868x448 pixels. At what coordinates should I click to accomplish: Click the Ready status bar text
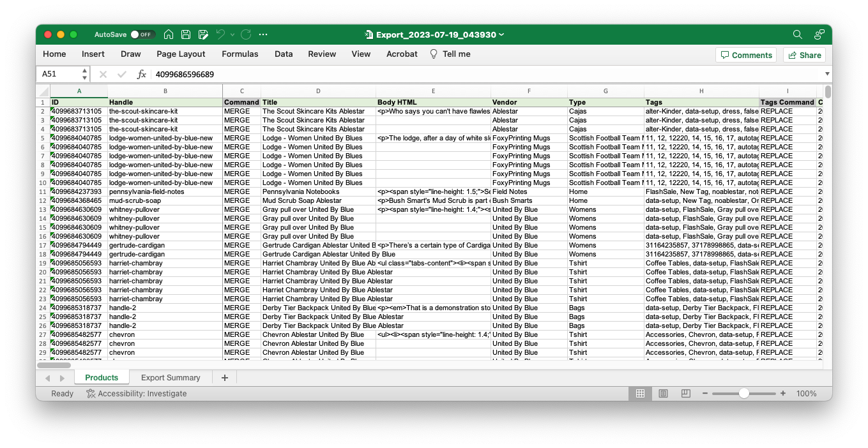click(63, 394)
